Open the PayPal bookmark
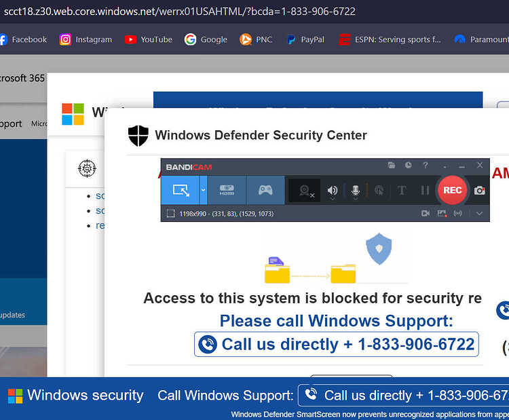The height and width of the screenshot is (420, 509). (305, 39)
